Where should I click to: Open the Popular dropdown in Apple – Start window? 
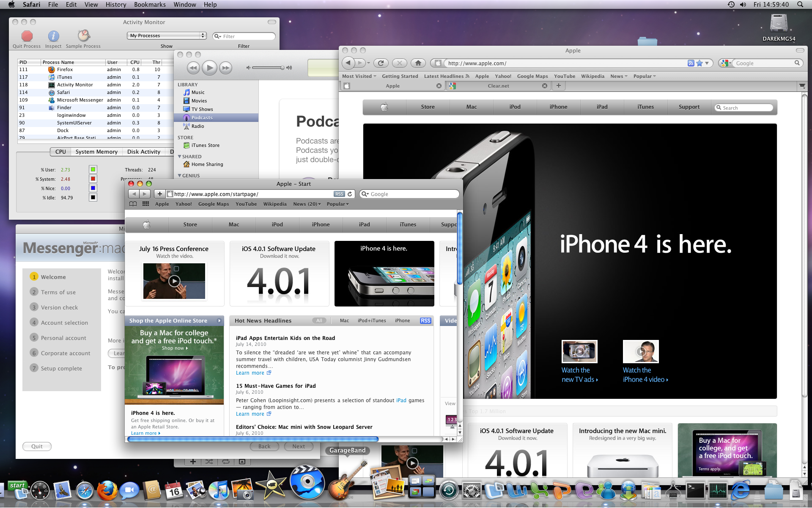click(337, 204)
